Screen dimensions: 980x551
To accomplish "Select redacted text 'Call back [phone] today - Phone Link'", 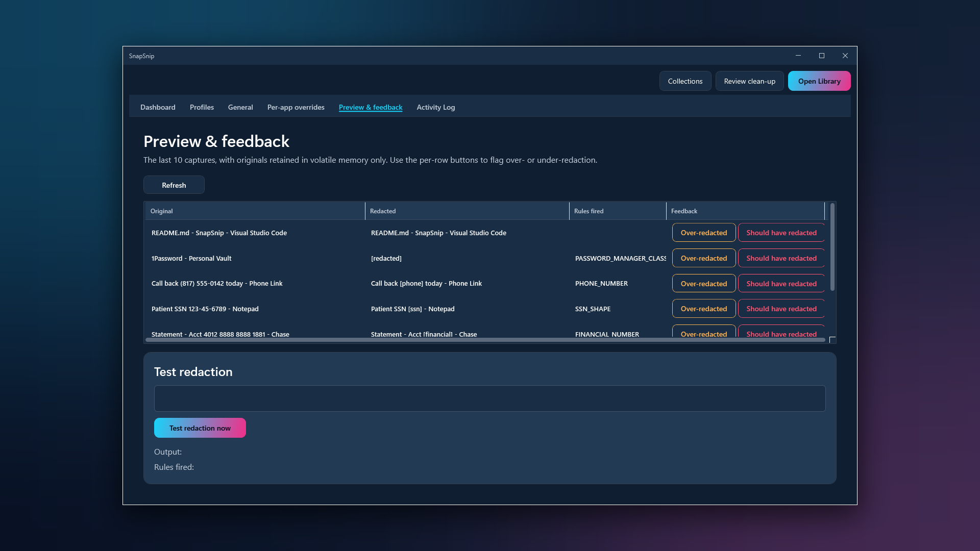I will tap(426, 284).
